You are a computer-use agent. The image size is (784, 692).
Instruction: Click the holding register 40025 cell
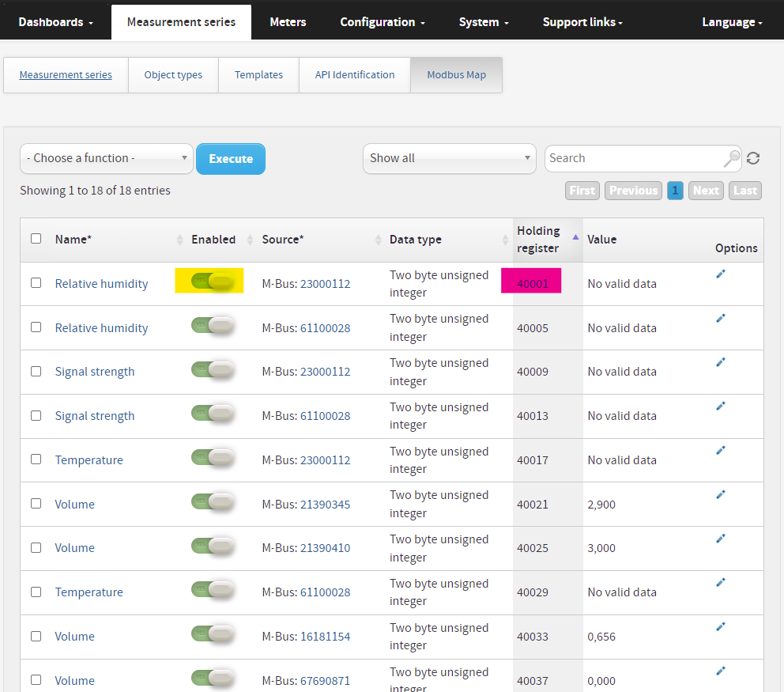533,548
